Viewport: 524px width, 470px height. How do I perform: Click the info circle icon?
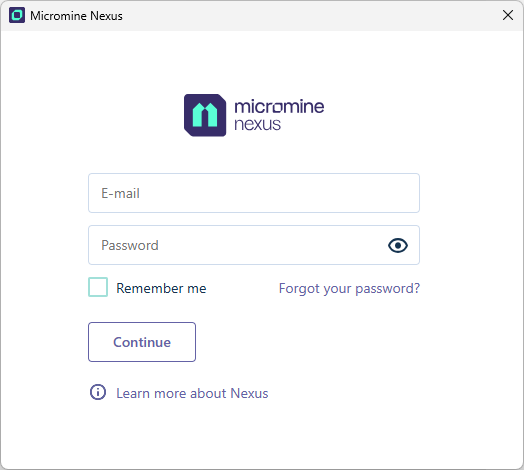point(98,392)
